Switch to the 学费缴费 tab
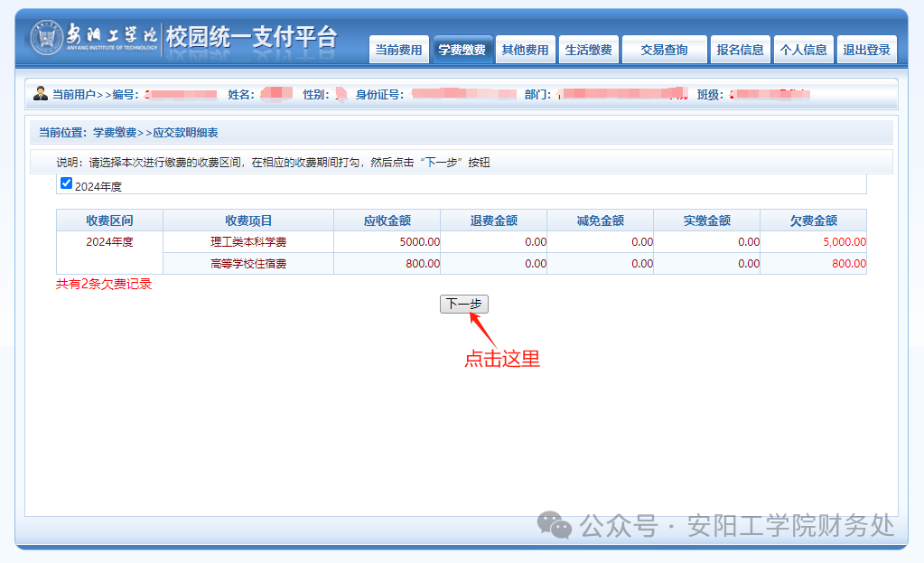This screenshot has height=563, width=924. (462, 51)
